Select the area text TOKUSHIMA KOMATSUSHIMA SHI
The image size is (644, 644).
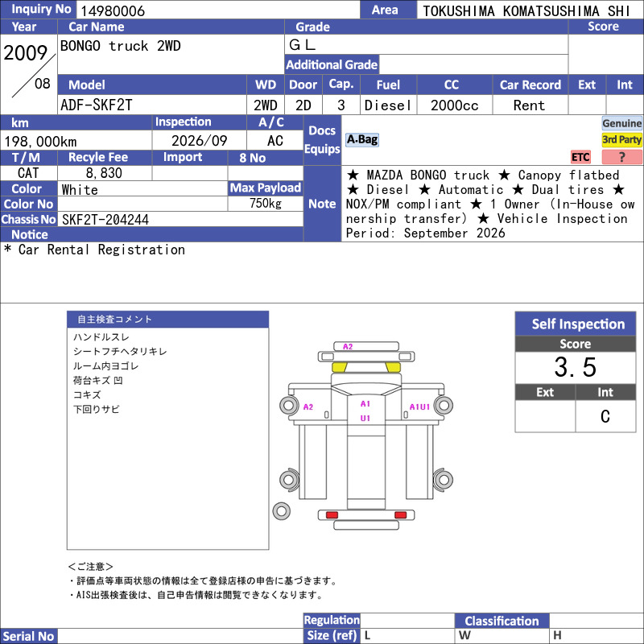pos(526,11)
